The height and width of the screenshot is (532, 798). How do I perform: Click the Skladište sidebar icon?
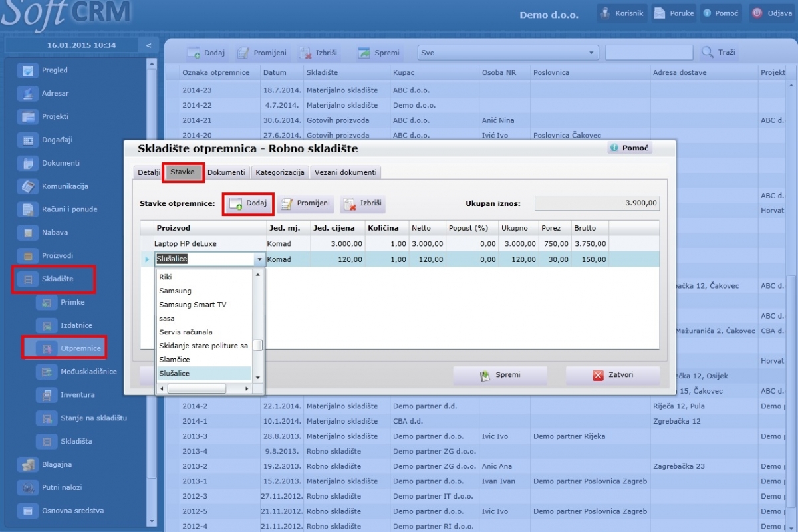28,280
